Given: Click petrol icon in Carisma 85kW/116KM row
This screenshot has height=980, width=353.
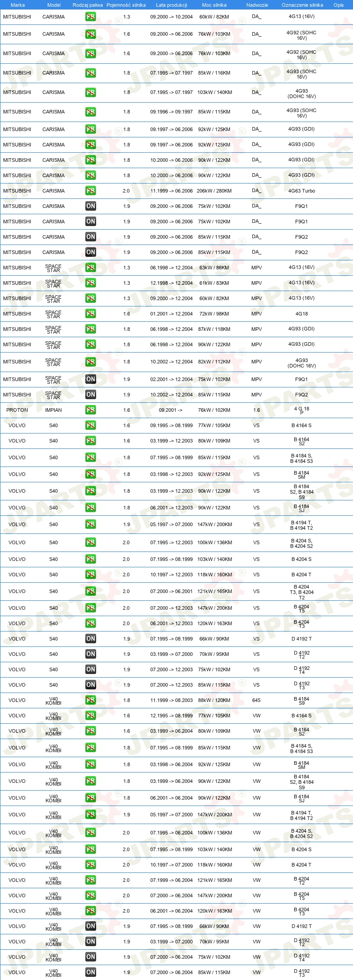Looking at the screenshot, I should [x=91, y=73].
